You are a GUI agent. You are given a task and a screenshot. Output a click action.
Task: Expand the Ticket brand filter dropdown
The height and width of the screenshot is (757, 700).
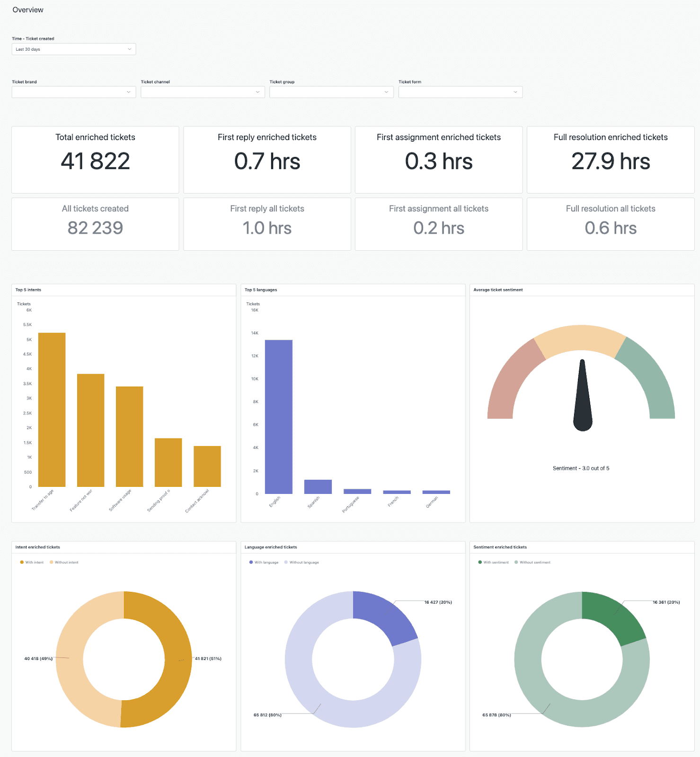point(74,92)
